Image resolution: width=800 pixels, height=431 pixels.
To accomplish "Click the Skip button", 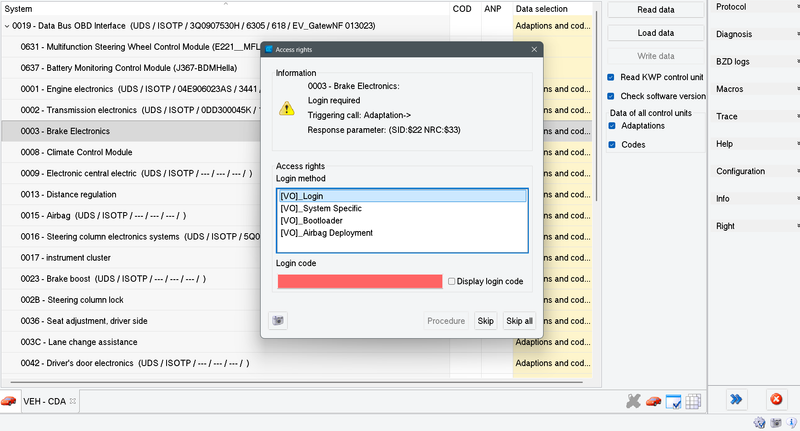I will point(485,321).
